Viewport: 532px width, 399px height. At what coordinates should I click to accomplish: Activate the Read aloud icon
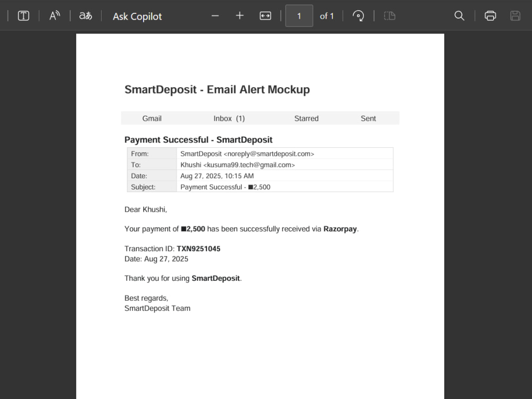55,16
